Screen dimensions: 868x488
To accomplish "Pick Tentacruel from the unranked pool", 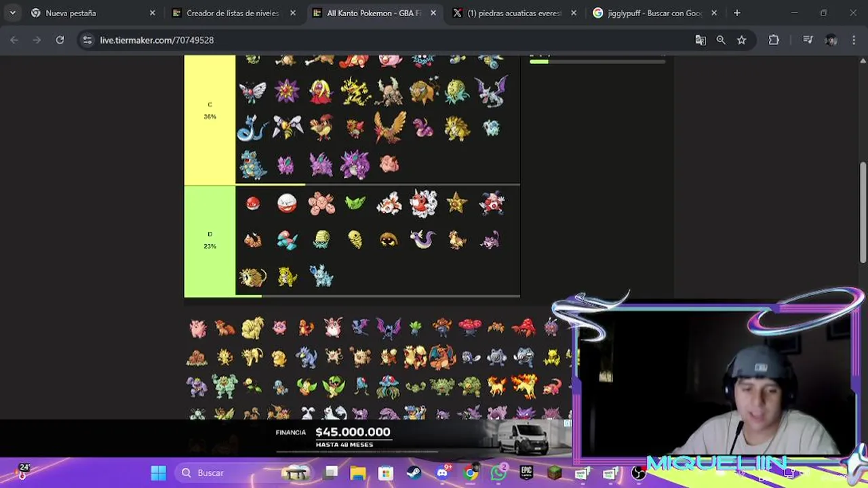I will coord(388,387).
